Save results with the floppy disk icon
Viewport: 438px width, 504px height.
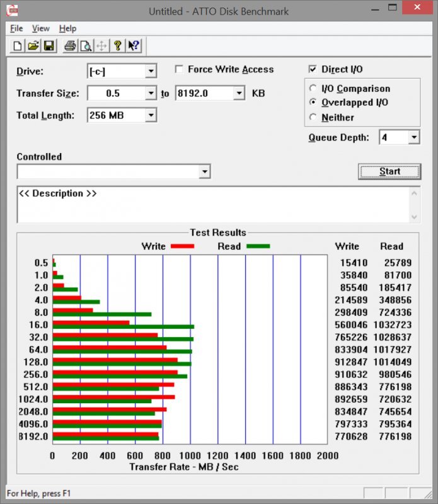tap(49, 45)
